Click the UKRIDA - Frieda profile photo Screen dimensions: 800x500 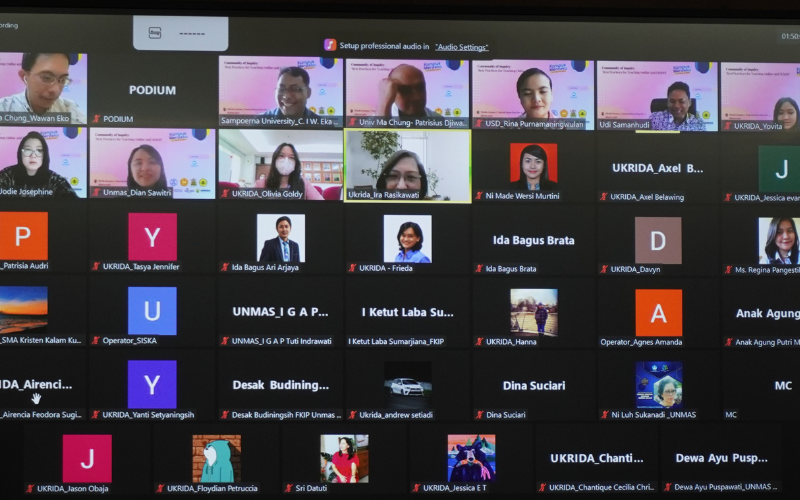(407, 239)
